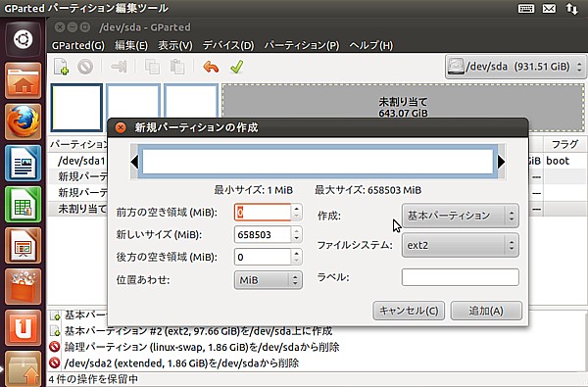Open Ubuntu Software Center launcher icon
588x387 pixels.
(24, 287)
